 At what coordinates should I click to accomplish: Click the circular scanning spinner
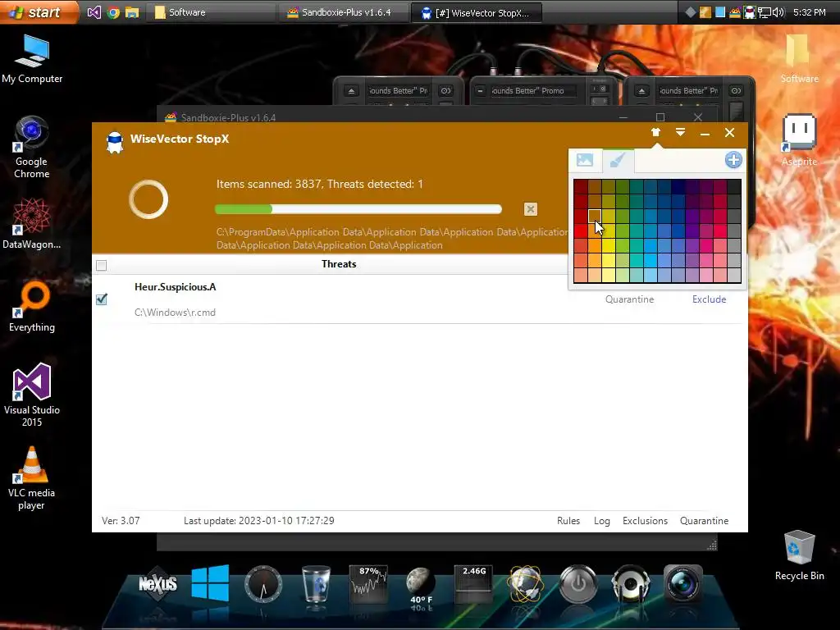pos(148,199)
